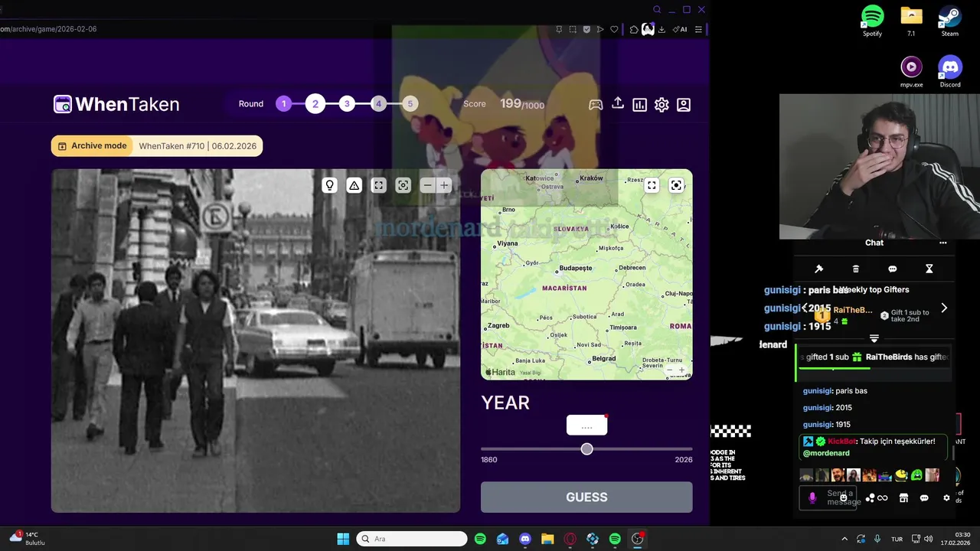Select round 5 in the round tracker
The width and height of the screenshot is (980, 551).
(x=410, y=104)
